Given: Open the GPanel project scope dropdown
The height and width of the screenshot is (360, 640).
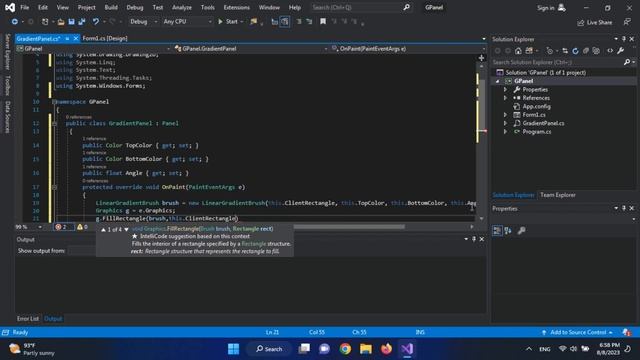Looking at the screenshot, I should (93, 49).
